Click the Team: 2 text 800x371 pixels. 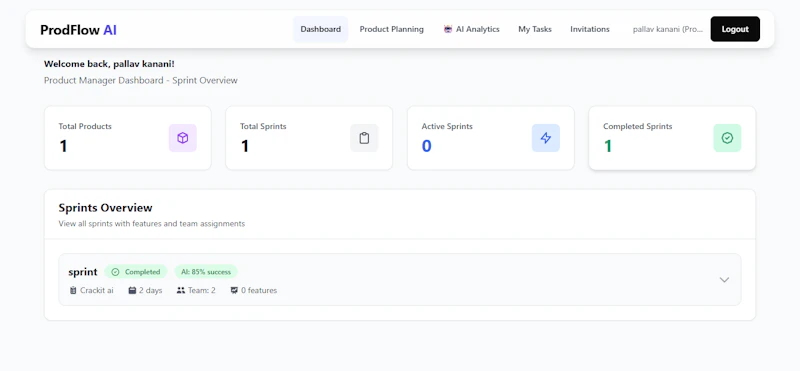pyautogui.click(x=202, y=290)
